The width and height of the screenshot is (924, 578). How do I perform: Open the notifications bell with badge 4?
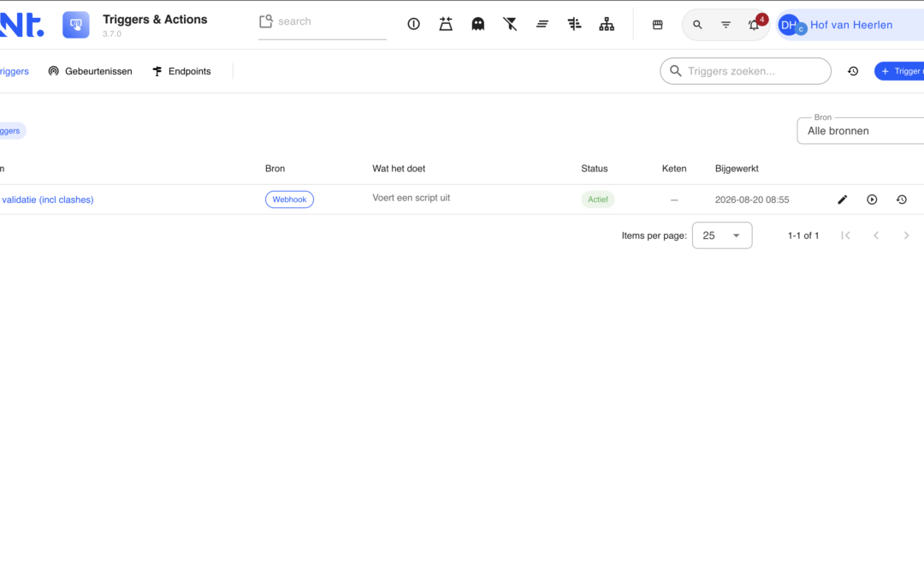coord(755,25)
